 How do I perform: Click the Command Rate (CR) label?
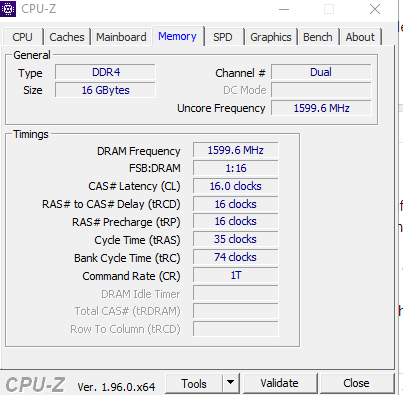[x=131, y=276]
